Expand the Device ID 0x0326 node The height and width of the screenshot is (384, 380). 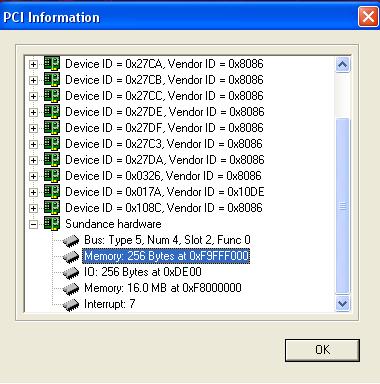(x=33, y=176)
